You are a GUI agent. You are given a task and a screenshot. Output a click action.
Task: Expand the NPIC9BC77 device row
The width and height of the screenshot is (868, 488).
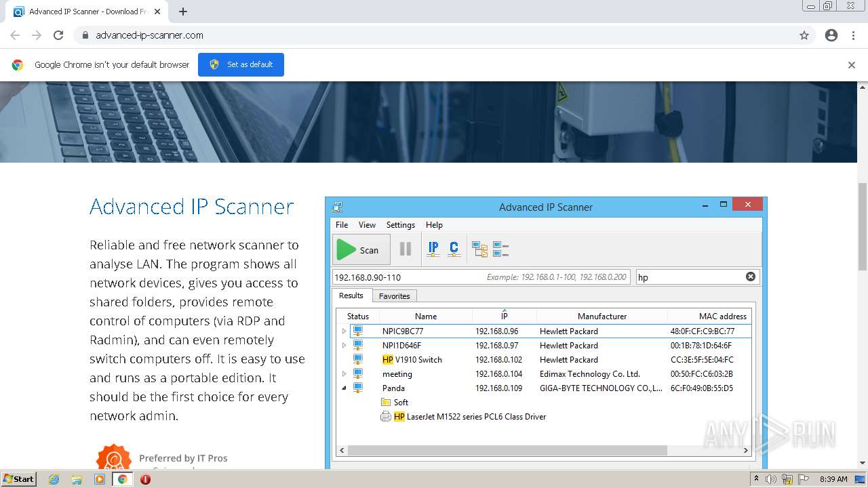click(x=344, y=331)
